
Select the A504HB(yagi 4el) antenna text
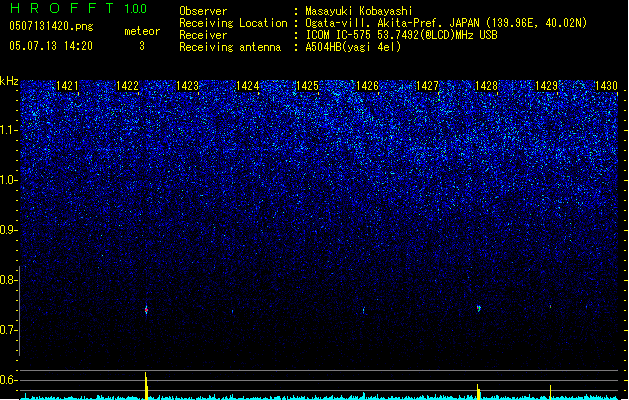353,47
